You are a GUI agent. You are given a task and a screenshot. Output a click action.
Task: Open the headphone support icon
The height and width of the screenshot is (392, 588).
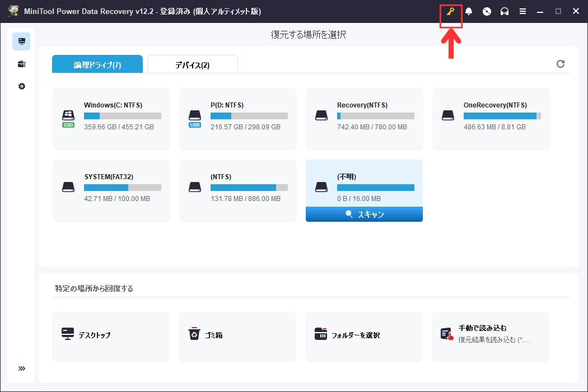coord(505,12)
